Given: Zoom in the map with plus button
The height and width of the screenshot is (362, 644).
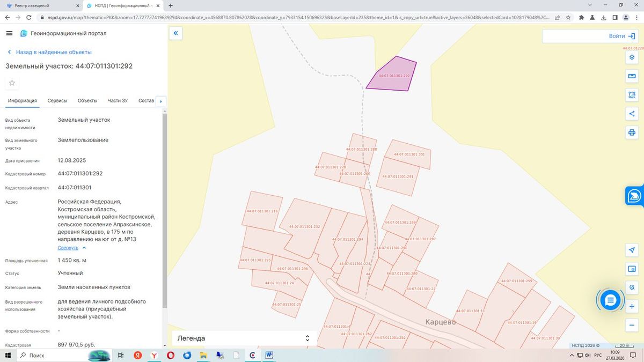Looking at the screenshot, I should pyautogui.click(x=632, y=306).
